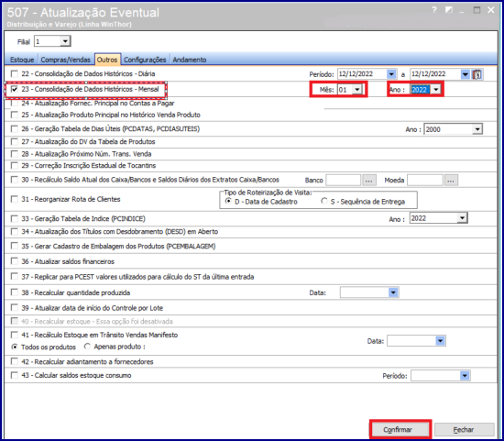The width and height of the screenshot is (504, 441).
Task: Open Ano dropdown showing 2000
Action: [x=477, y=129]
